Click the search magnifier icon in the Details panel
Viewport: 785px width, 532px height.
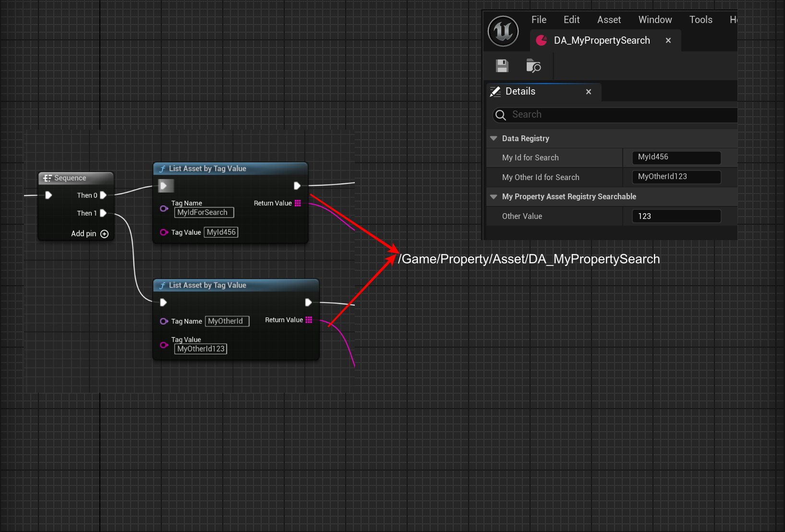(500, 115)
